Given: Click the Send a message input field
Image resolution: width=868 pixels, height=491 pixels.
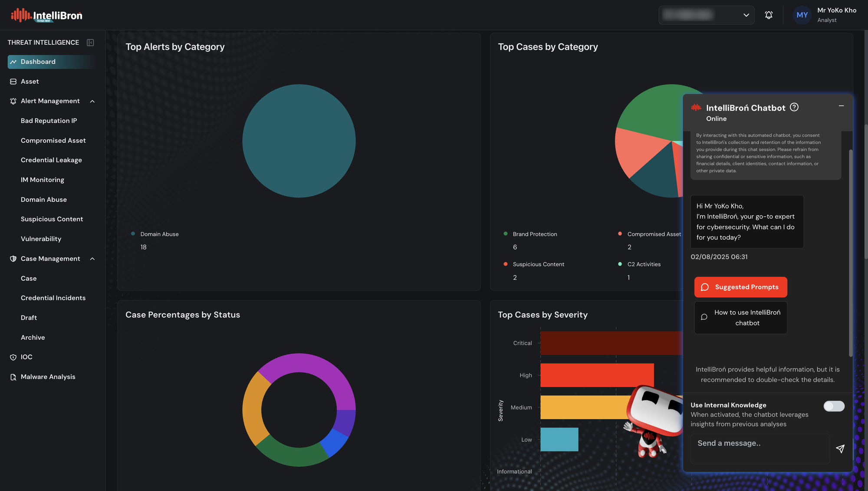Looking at the screenshot, I should (x=759, y=448).
